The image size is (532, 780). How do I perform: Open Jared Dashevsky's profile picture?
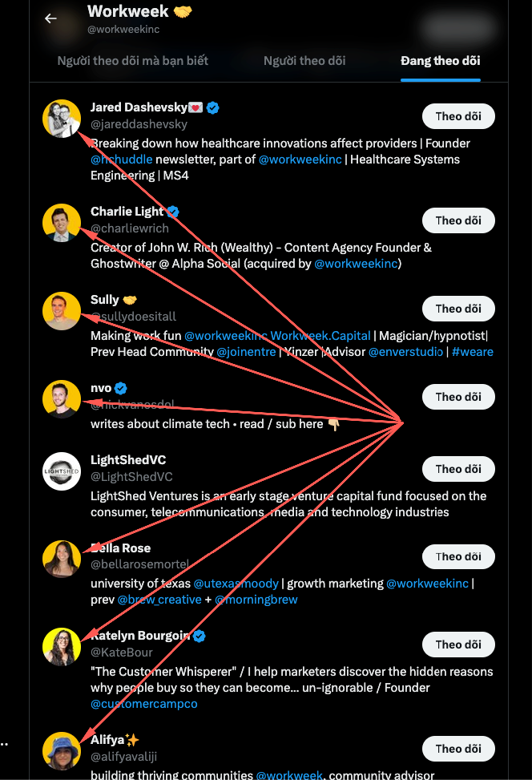coord(62,119)
